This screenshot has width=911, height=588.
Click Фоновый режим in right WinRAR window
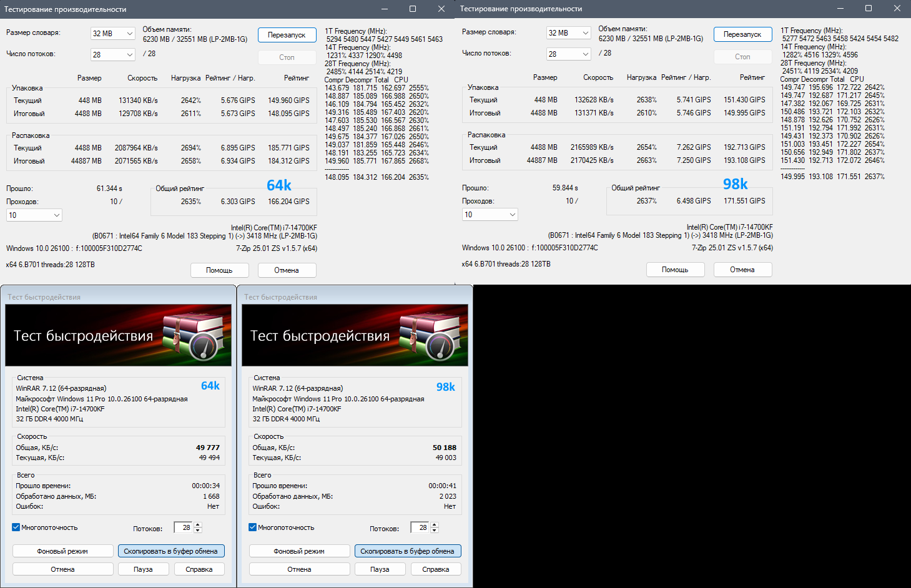pyautogui.click(x=299, y=551)
